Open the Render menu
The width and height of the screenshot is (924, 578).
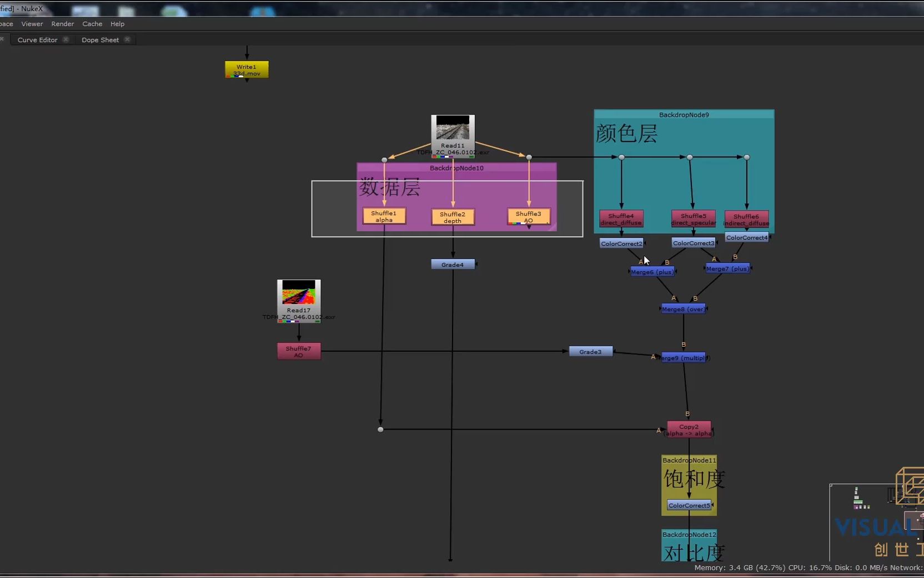(63, 24)
